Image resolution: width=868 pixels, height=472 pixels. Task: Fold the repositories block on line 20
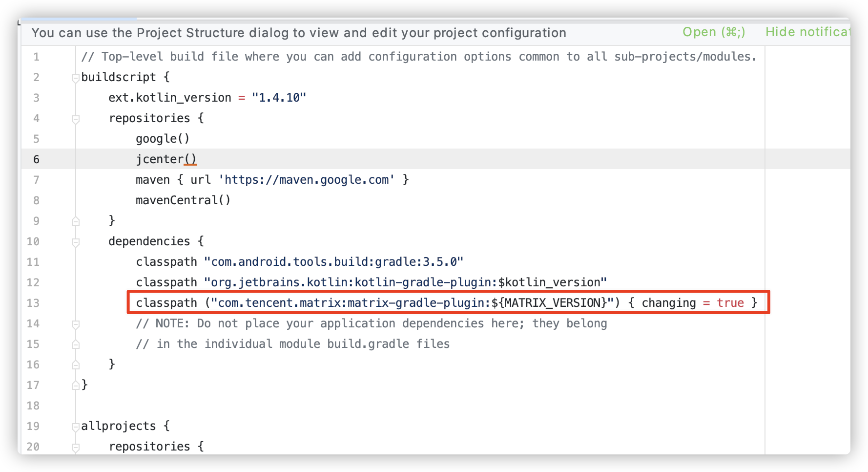coord(75,447)
